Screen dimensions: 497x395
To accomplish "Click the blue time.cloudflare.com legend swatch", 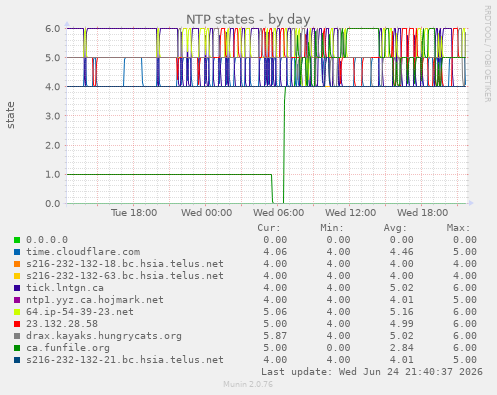I will tap(17, 252).
